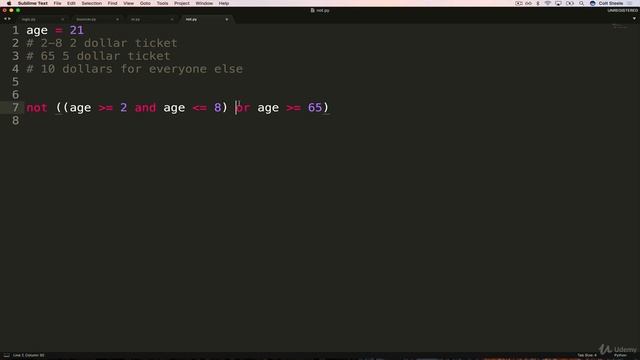Open the Edit menu
Viewport: 640px width, 360px height.
point(71,3)
